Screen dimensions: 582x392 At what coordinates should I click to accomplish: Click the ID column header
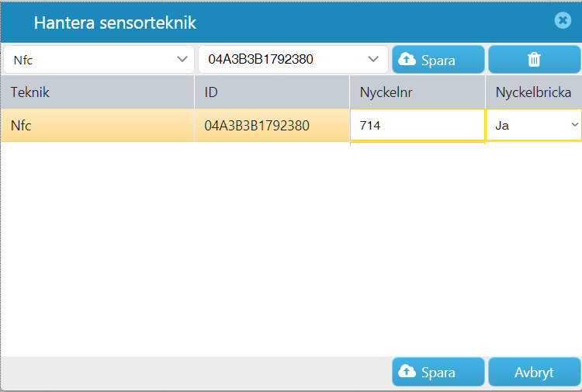[x=272, y=92]
